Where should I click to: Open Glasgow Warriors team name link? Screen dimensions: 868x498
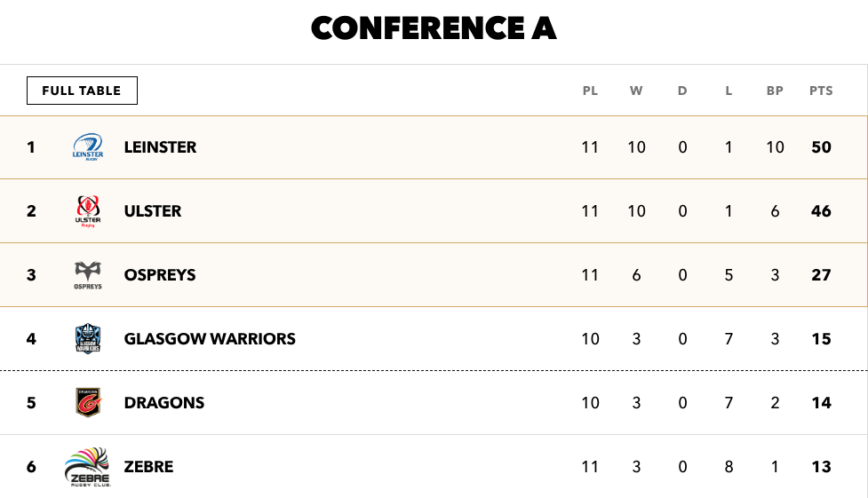click(x=210, y=338)
